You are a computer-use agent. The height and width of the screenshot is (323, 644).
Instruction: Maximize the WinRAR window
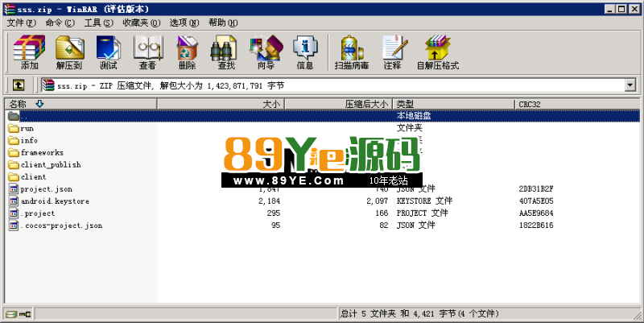[x=621, y=9]
